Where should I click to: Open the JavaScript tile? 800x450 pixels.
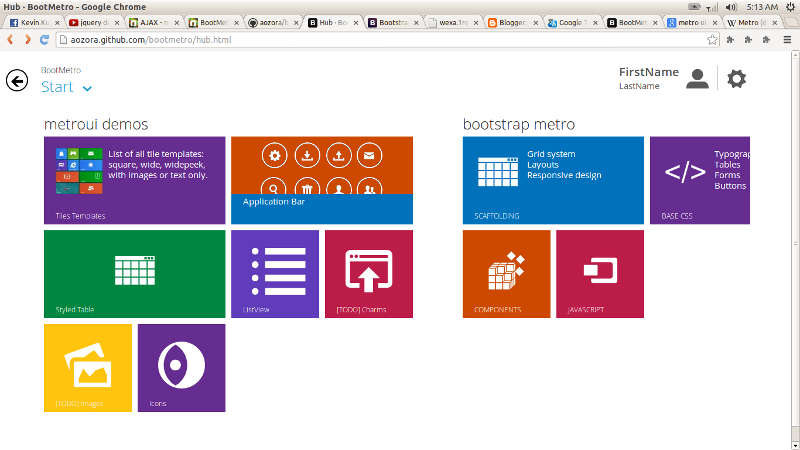pyautogui.click(x=600, y=274)
